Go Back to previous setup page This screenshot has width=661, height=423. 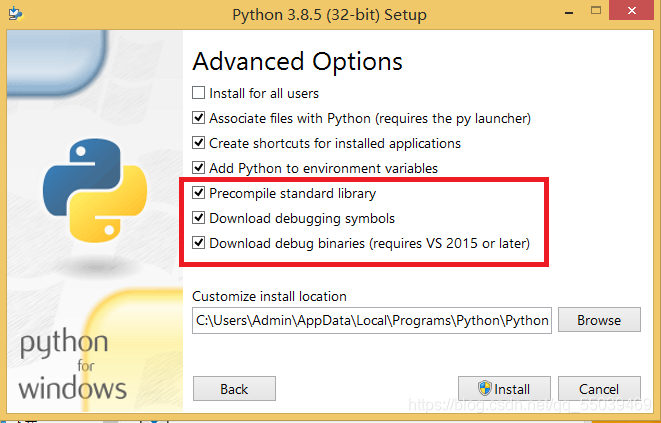pos(234,389)
